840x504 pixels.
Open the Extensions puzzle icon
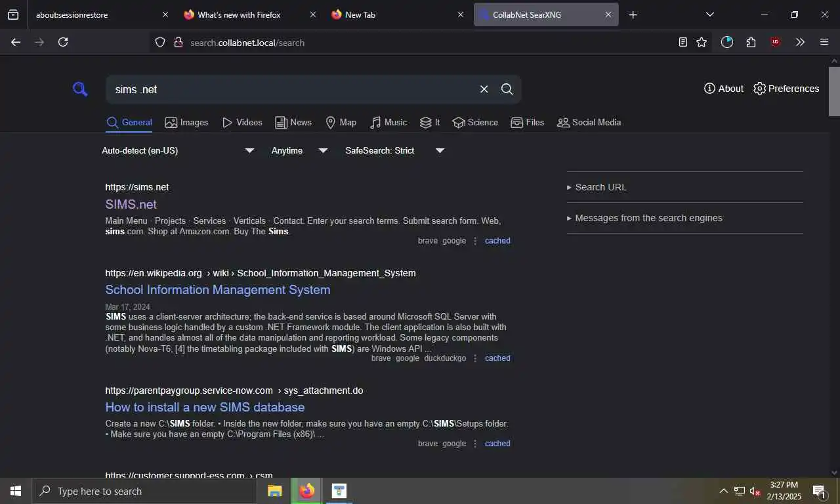click(x=751, y=42)
